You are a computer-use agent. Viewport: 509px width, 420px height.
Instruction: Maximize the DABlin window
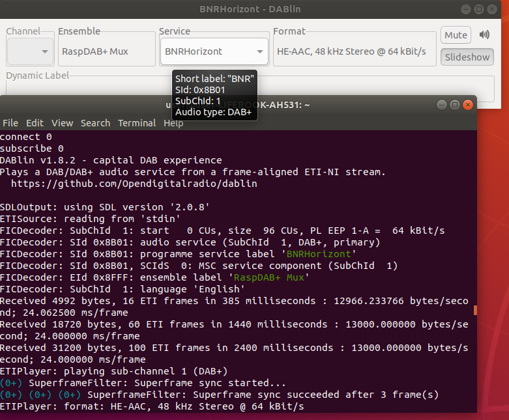coord(479,9)
